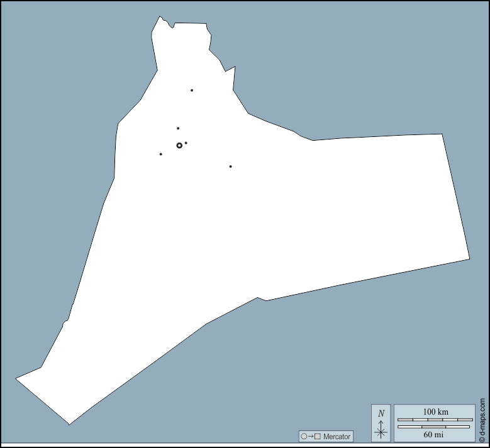Screen dimensions: 490x448
Task: Click the 60 mi scale label
Action: pos(435,434)
